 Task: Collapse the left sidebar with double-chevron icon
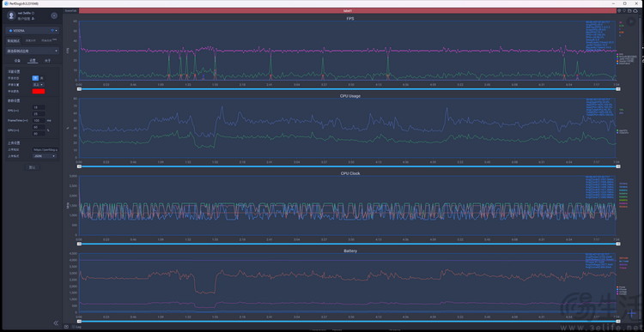pos(57,323)
